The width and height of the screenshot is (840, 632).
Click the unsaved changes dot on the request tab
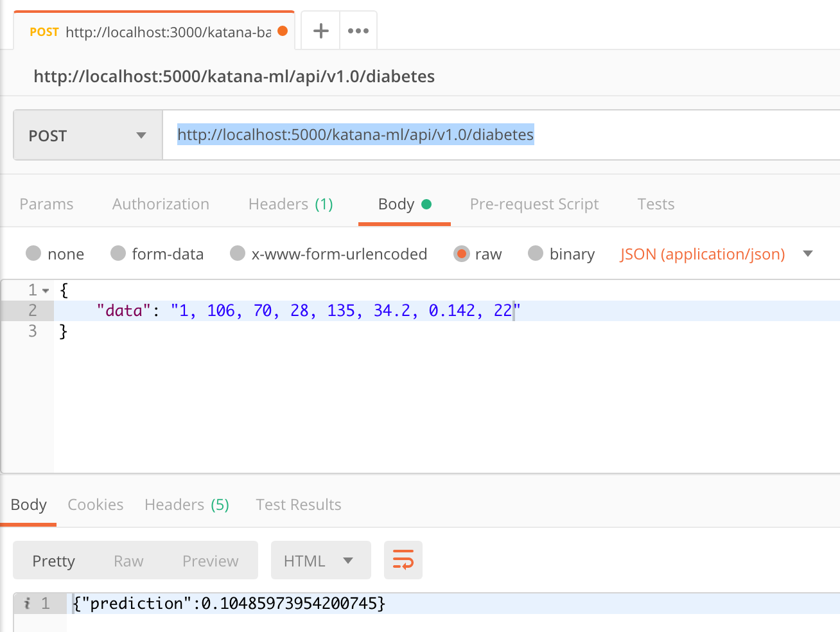pyautogui.click(x=281, y=30)
